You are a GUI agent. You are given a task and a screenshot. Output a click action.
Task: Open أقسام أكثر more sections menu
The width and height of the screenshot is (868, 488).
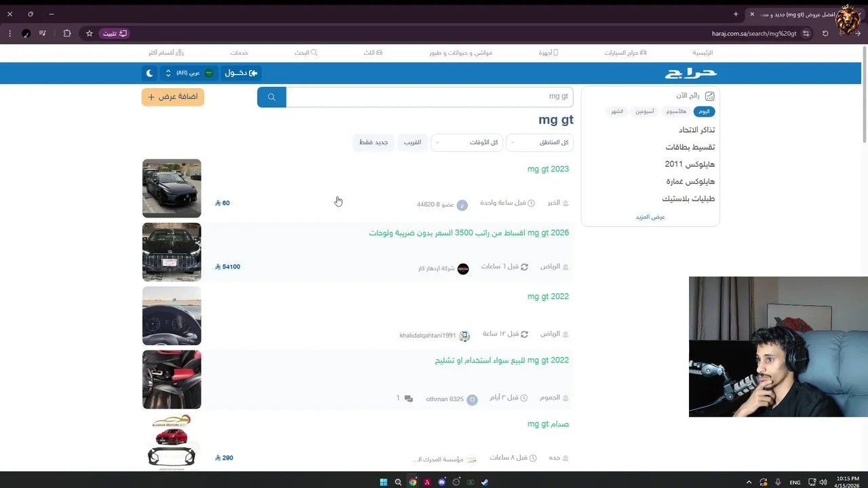tap(166, 53)
